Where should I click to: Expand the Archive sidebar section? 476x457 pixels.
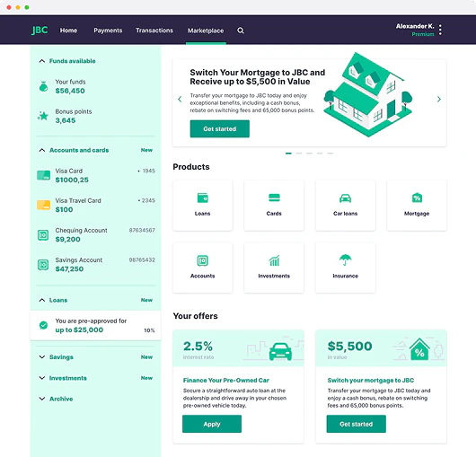click(42, 399)
